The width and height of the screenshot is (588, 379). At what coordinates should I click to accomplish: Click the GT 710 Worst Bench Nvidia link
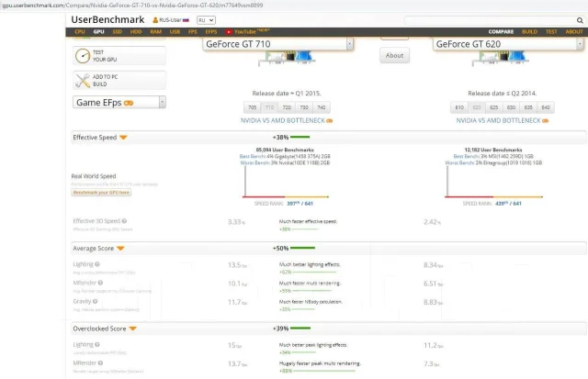(285, 162)
